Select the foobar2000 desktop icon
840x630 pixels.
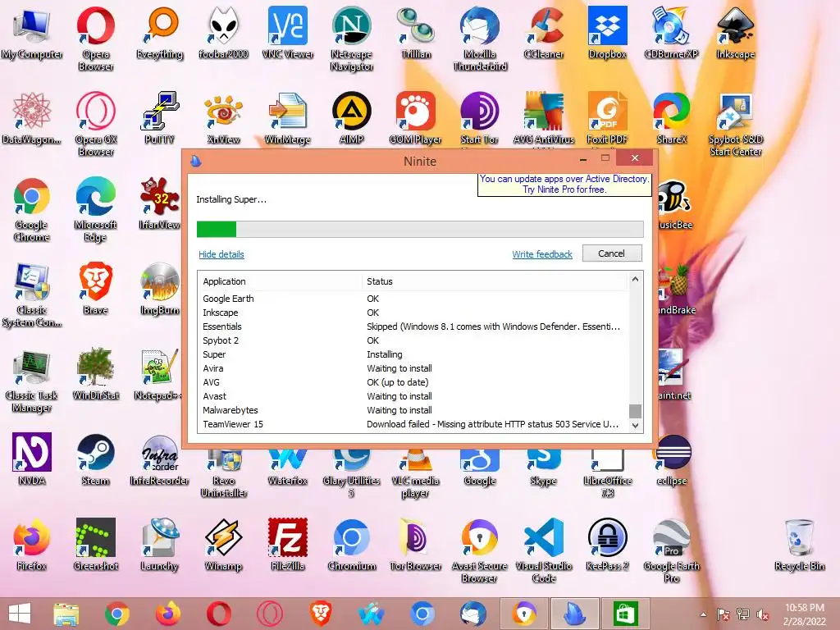223,33
